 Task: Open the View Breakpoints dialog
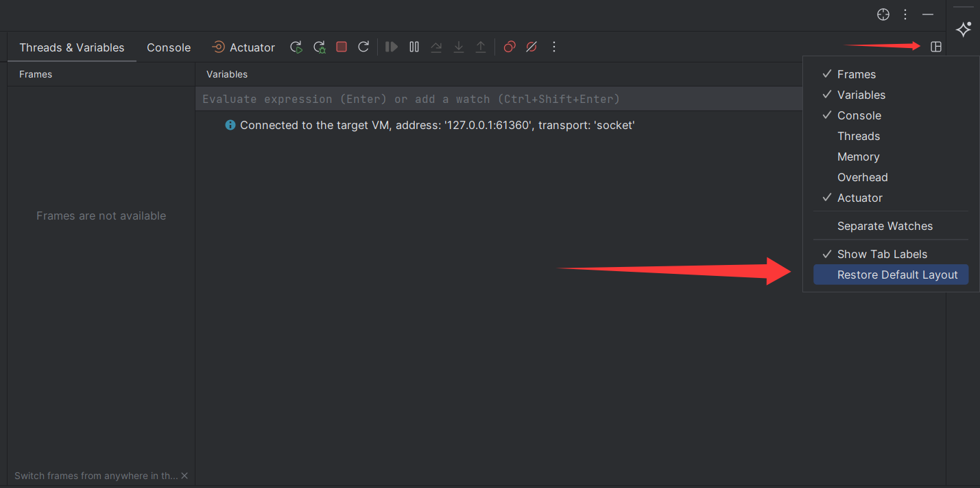(x=509, y=47)
